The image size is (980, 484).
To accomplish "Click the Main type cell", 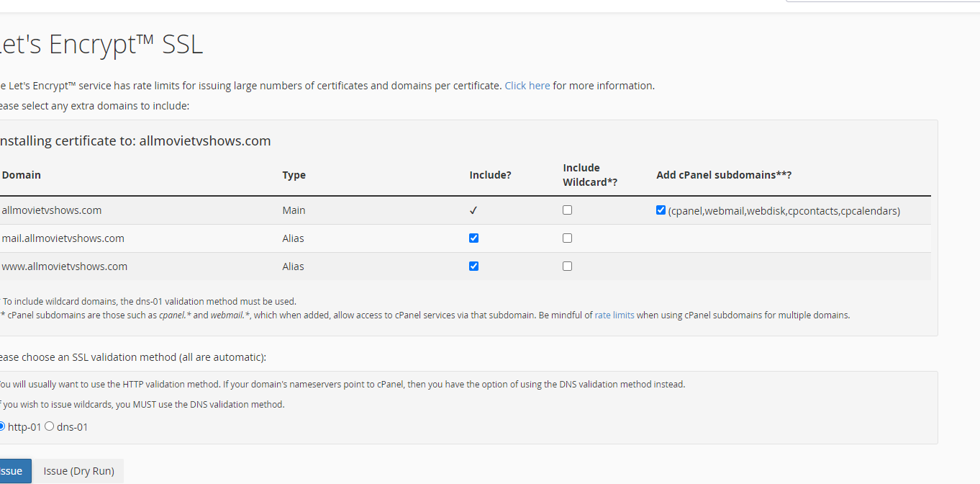I will pos(294,210).
